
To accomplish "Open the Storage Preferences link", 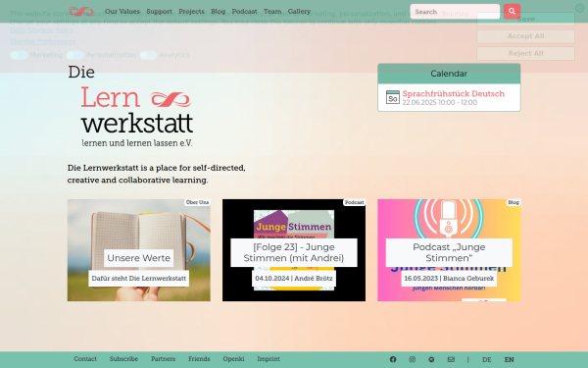I will point(42,41).
